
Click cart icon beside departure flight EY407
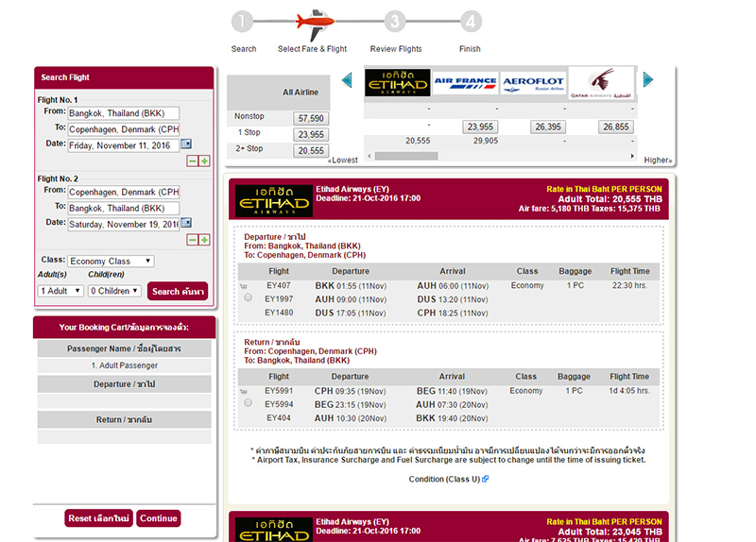tap(244, 287)
